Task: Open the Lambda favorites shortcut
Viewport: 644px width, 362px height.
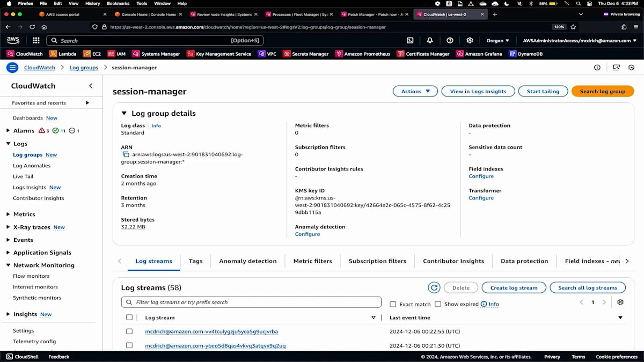Action: click(x=63, y=54)
